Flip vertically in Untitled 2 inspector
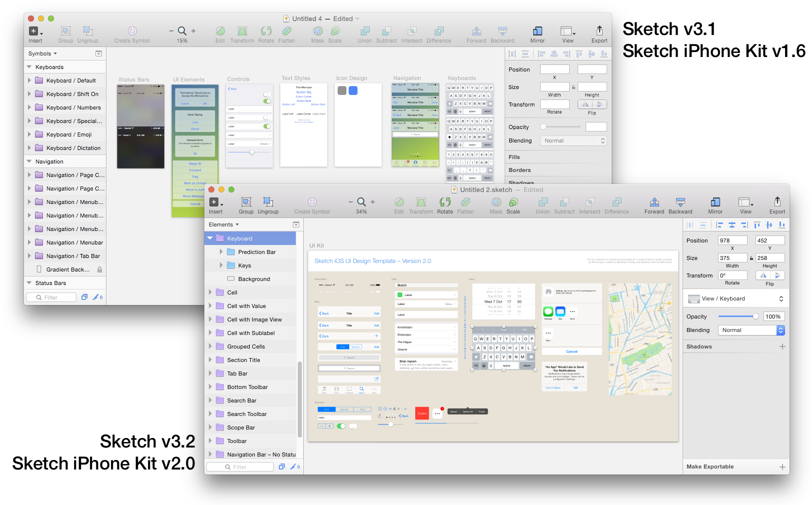Viewport: 812px width, 505px height. coord(778,275)
